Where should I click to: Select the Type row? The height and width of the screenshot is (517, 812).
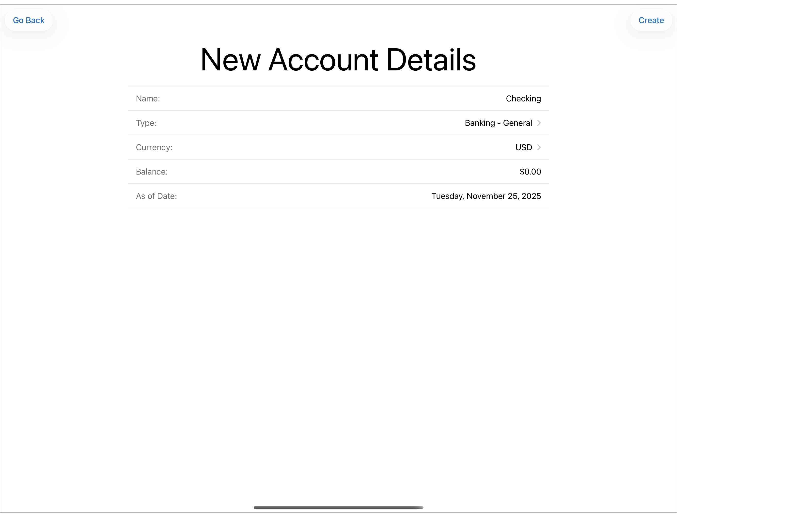click(x=338, y=123)
